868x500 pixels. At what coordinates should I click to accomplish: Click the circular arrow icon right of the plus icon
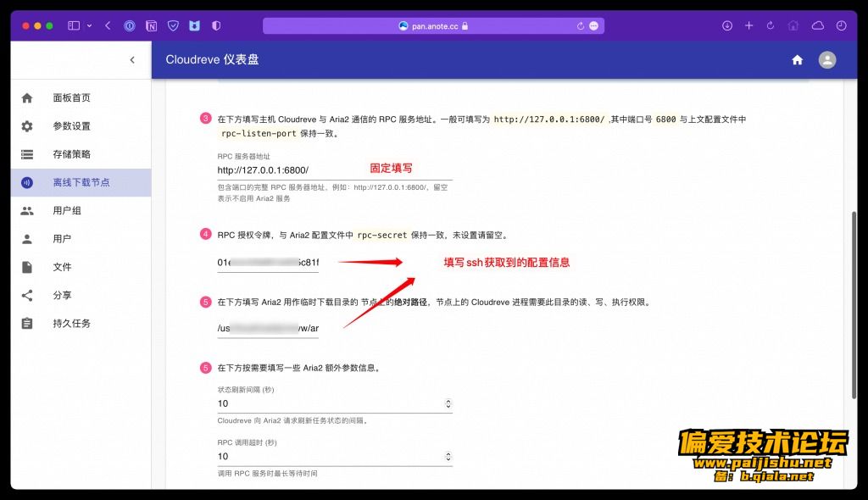pos(771,25)
